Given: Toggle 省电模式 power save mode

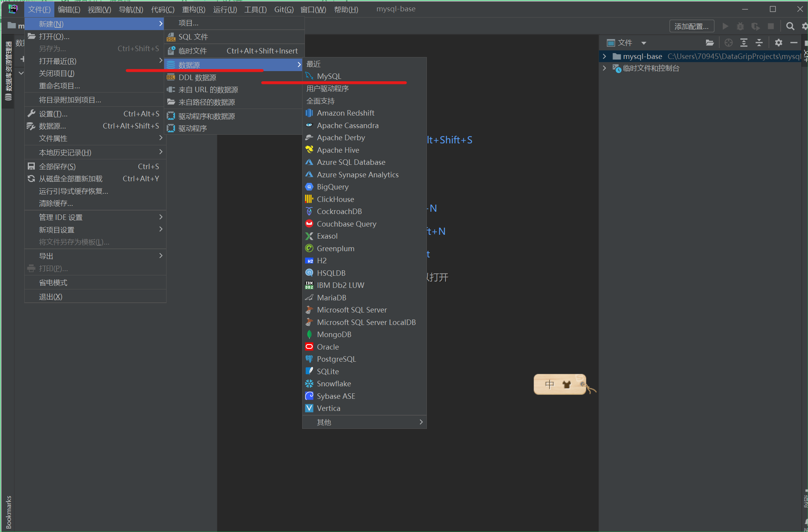Looking at the screenshot, I should pos(53,282).
